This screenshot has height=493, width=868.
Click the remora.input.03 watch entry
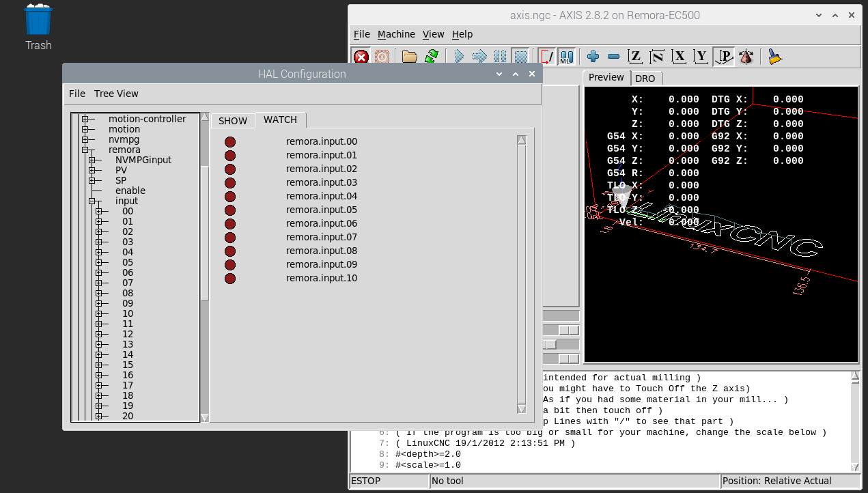point(322,182)
